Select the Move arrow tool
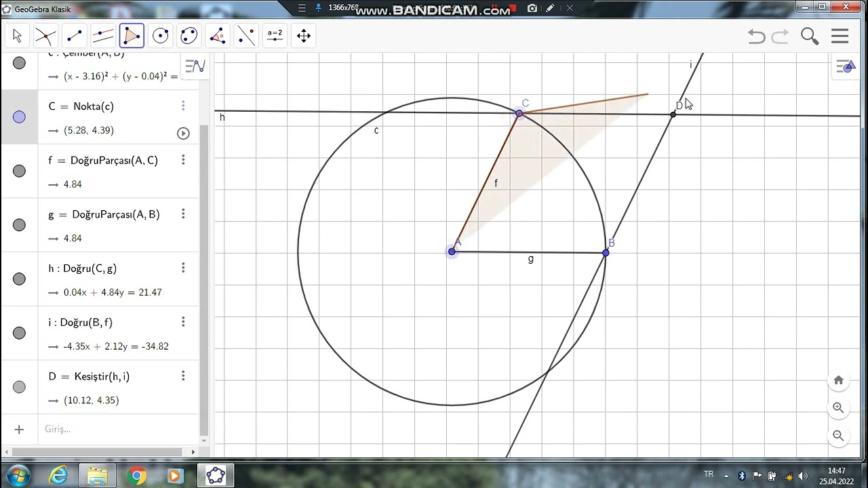Viewport: 868px width, 488px height. [18, 36]
